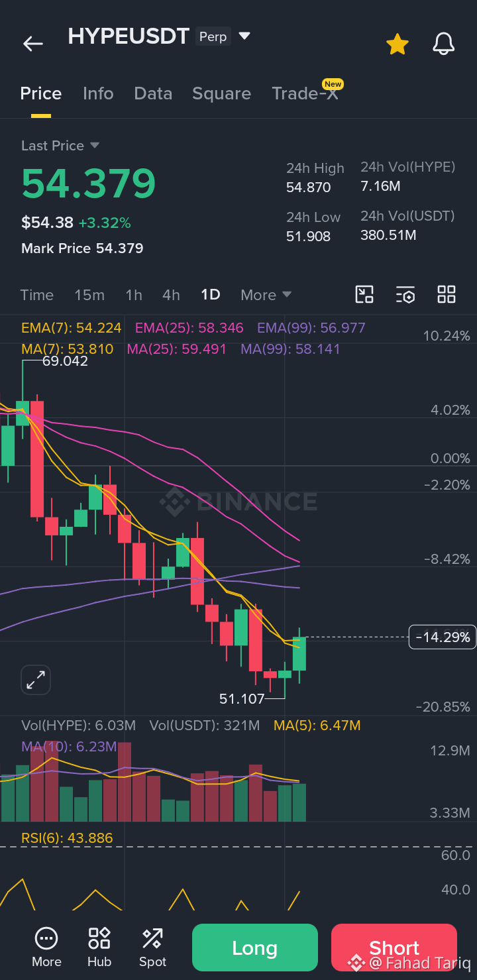Click the MA(99): 58.141 indicator label
The image size is (477, 980).
click(x=290, y=349)
